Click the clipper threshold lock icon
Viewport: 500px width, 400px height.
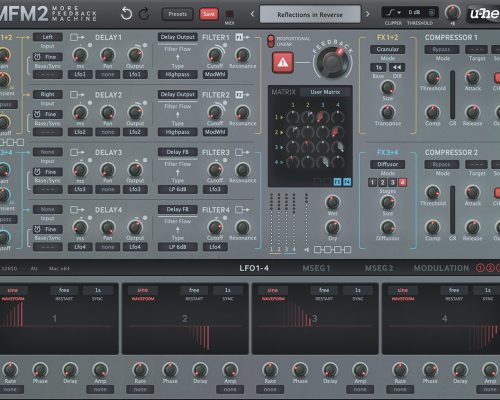click(x=431, y=13)
